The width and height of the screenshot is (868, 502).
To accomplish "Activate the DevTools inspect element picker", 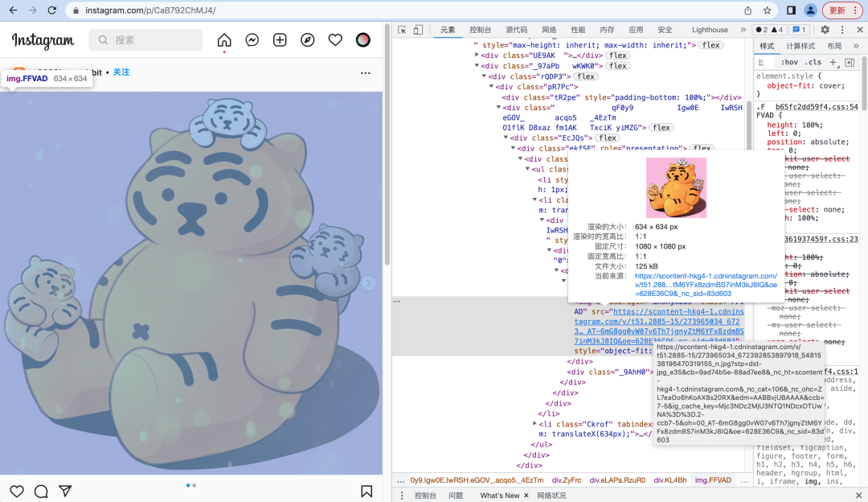I will click(403, 30).
